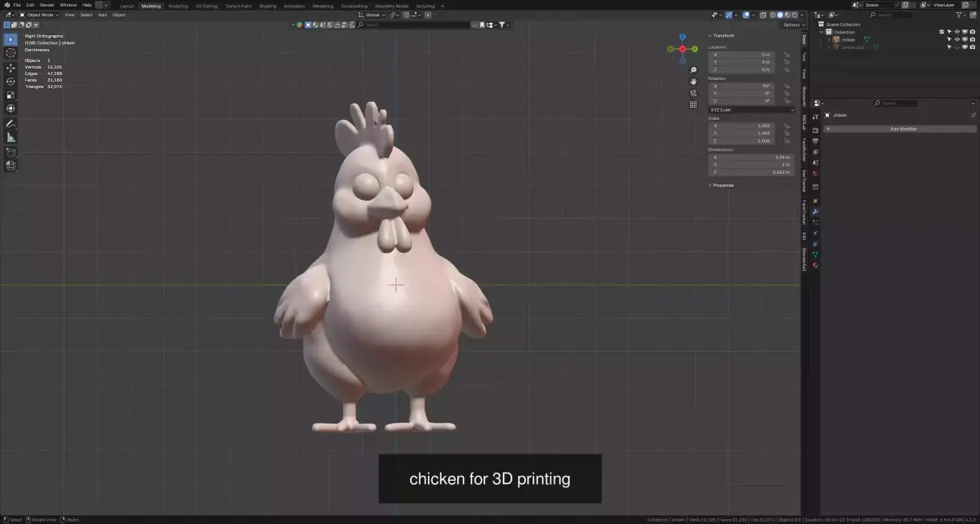Open the Add menu in viewport header

coord(102,15)
